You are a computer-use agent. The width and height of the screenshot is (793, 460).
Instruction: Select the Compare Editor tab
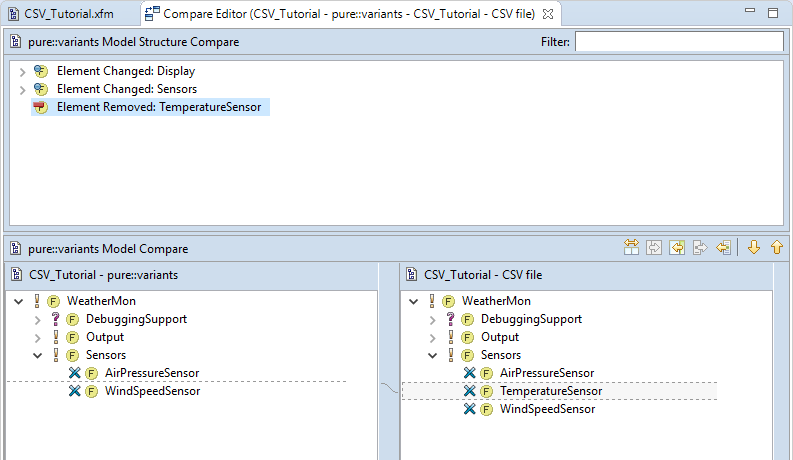coord(340,14)
